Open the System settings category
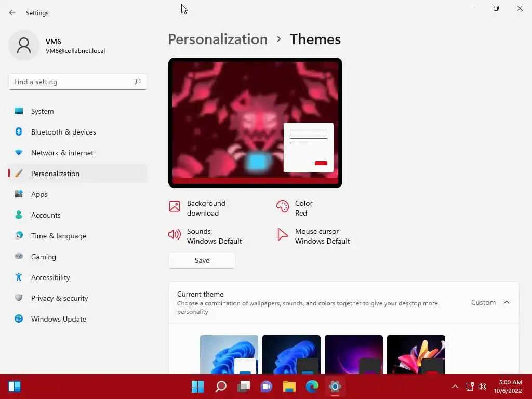This screenshot has height=399, width=532. click(x=78, y=111)
